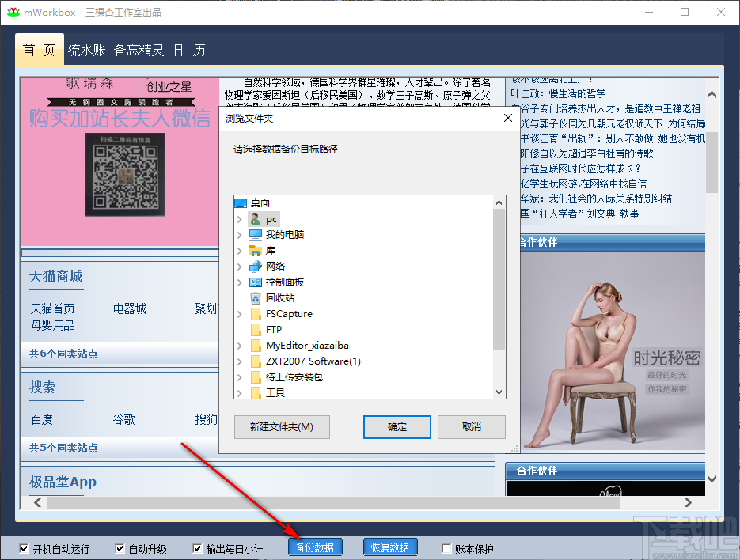Click the 备份数据 button
The width and height of the screenshot is (740, 560).
315,547
